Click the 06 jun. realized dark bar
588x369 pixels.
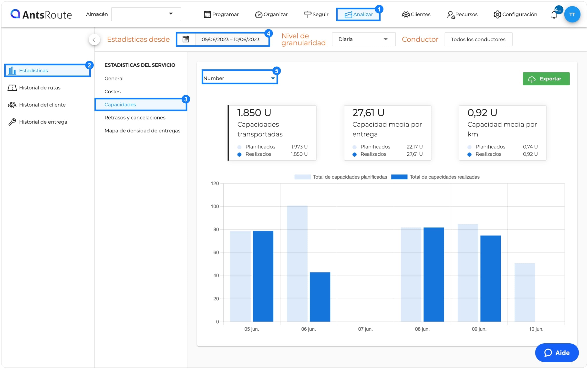[x=320, y=297]
